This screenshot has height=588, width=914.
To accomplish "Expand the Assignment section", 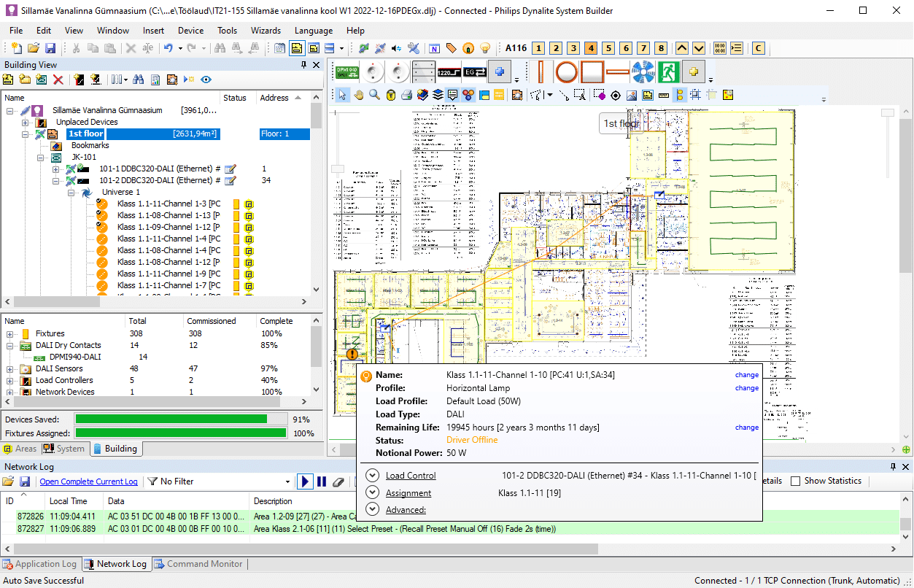I will 372,492.
